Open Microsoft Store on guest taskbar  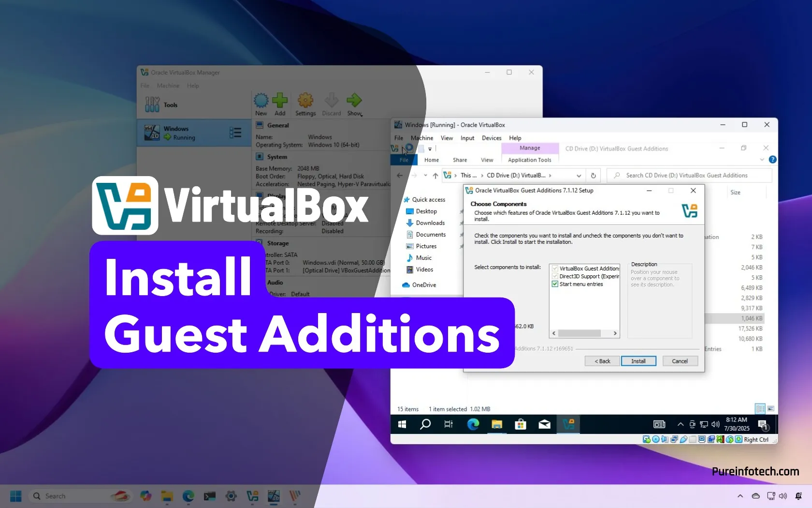click(521, 424)
